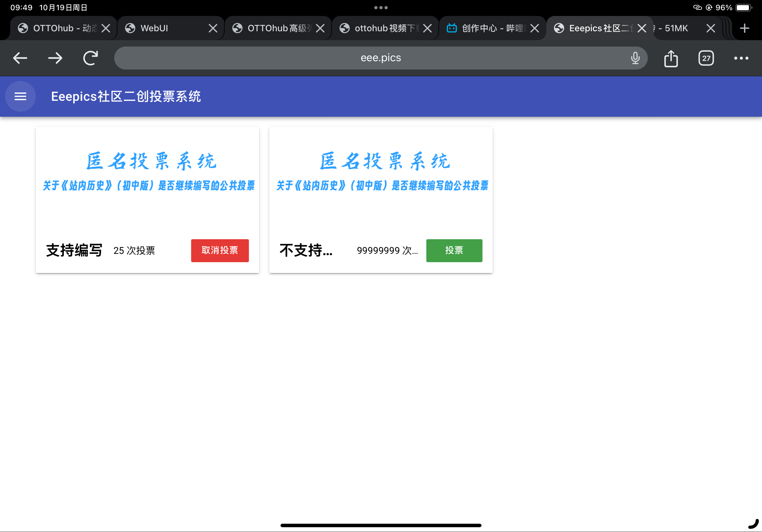Focus the eee.pics address bar
Screen dimensions: 762x532
pos(380,58)
